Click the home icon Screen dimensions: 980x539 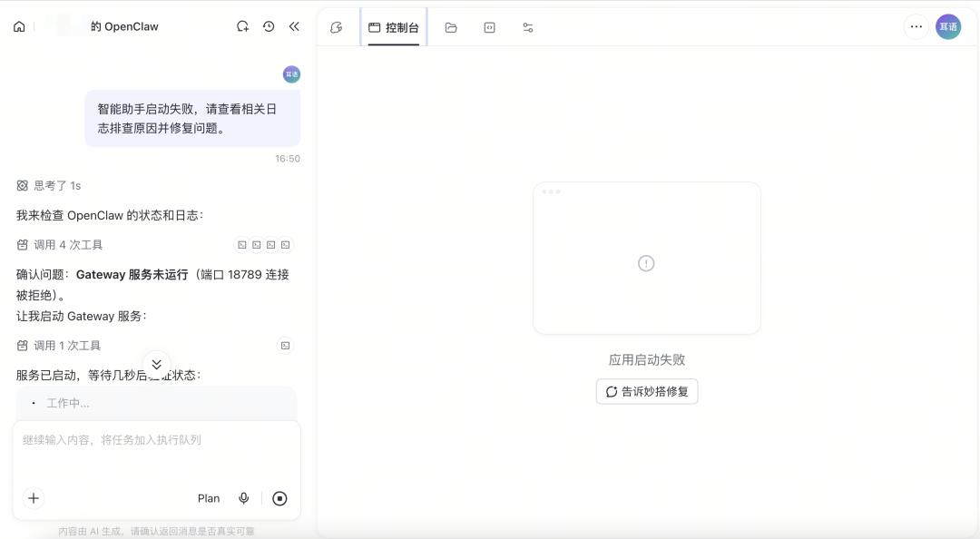point(19,26)
